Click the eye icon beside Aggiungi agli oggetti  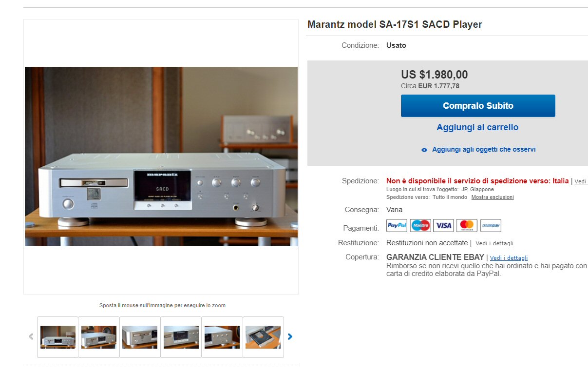point(424,150)
